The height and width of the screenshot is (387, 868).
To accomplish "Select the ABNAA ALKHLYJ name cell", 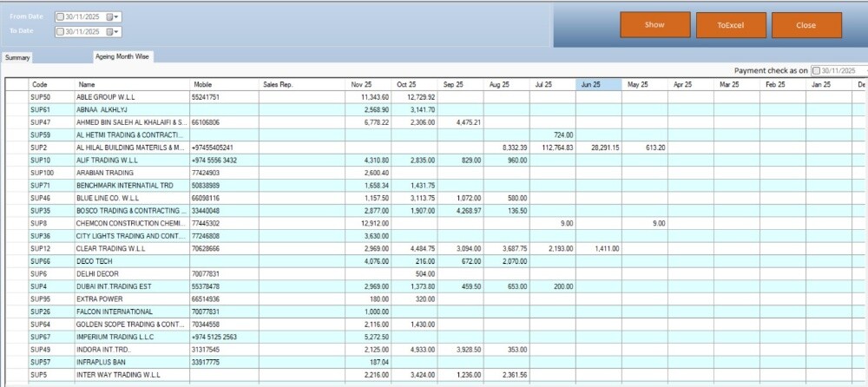I will click(132, 109).
